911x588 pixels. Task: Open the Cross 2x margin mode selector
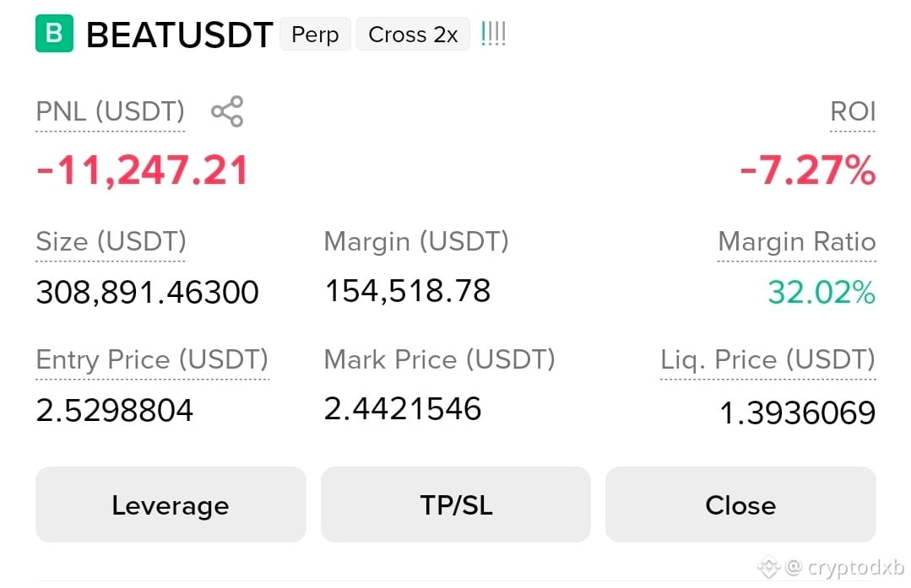pos(413,35)
